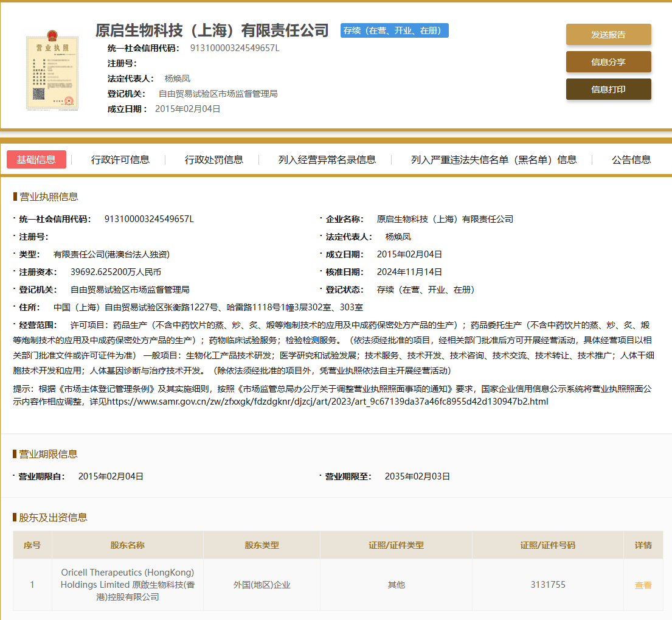Click the 股东及出资信息 section heading

(53, 518)
